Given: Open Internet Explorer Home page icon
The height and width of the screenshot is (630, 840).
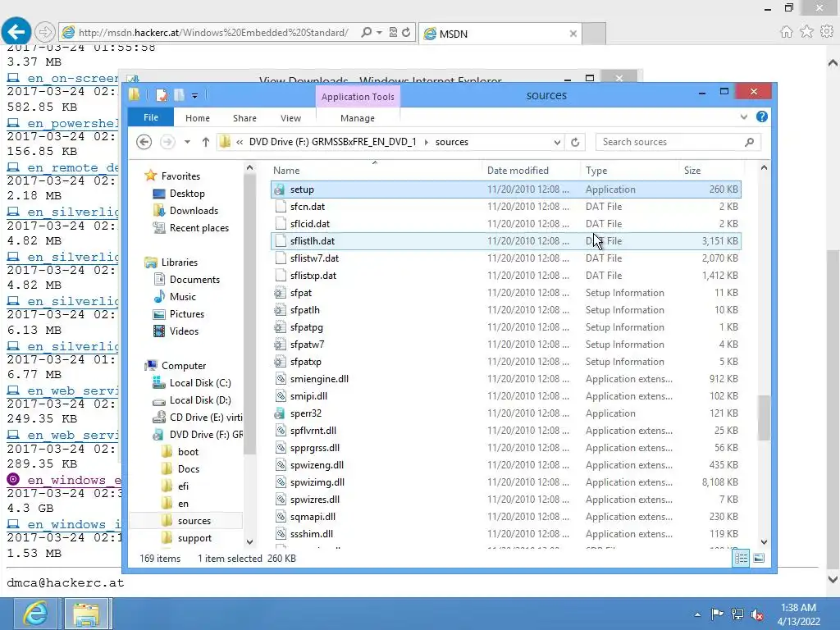Looking at the screenshot, I should click(786, 32).
